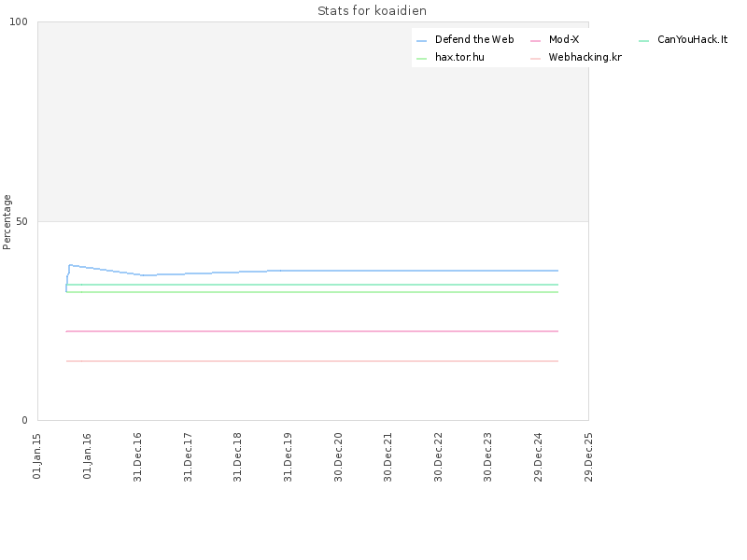Click the green hax.tor.hu legend swatch
The height and width of the screenshot is (560, 747).
pyautogui.click(x=422, y=59)
